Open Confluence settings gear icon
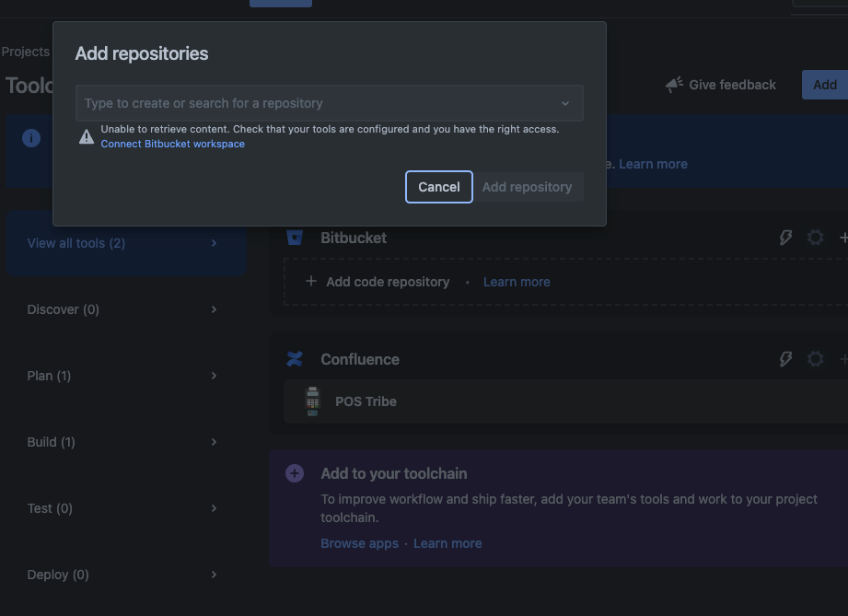This screenshot has width=848, height=616. point(816,359)
